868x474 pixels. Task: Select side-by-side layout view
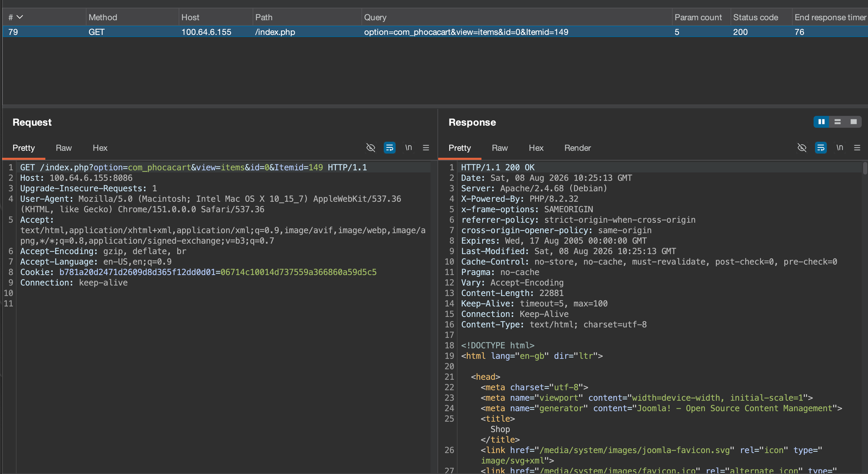click(x=822, y=122)
